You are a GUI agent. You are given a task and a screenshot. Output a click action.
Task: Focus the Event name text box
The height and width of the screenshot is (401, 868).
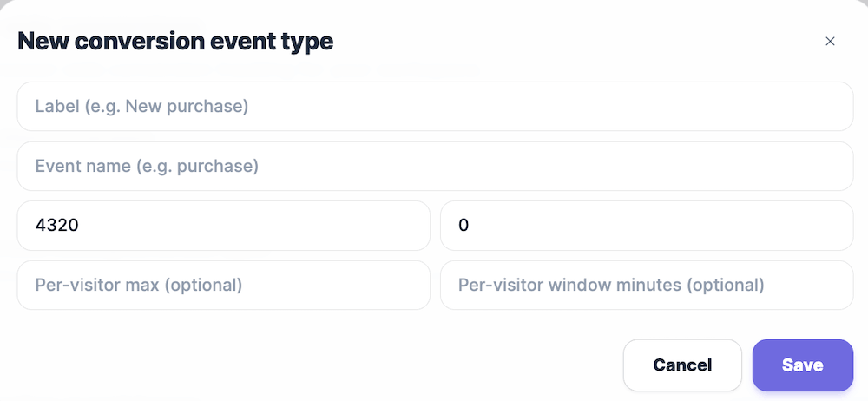435,166
